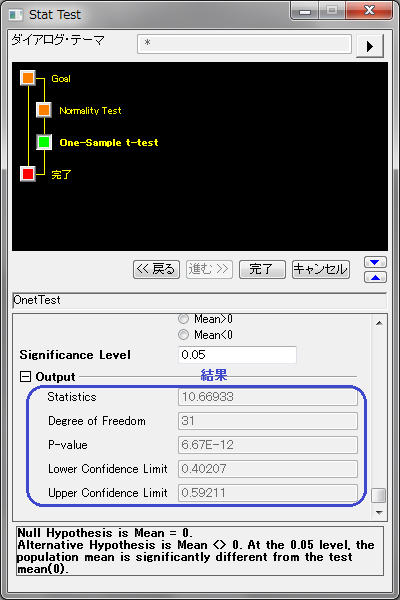Viewport: 400px width, 600px height.
Task: Click the Upper Confidence Limit label
Action: tap(108, 493)
